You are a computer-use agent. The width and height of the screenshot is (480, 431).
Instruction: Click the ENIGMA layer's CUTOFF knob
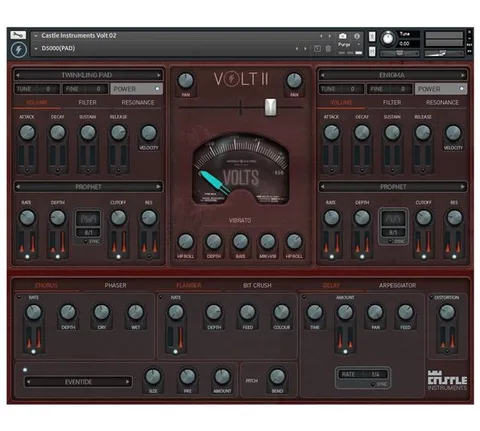pyautogui.click(x=424, y=218)
